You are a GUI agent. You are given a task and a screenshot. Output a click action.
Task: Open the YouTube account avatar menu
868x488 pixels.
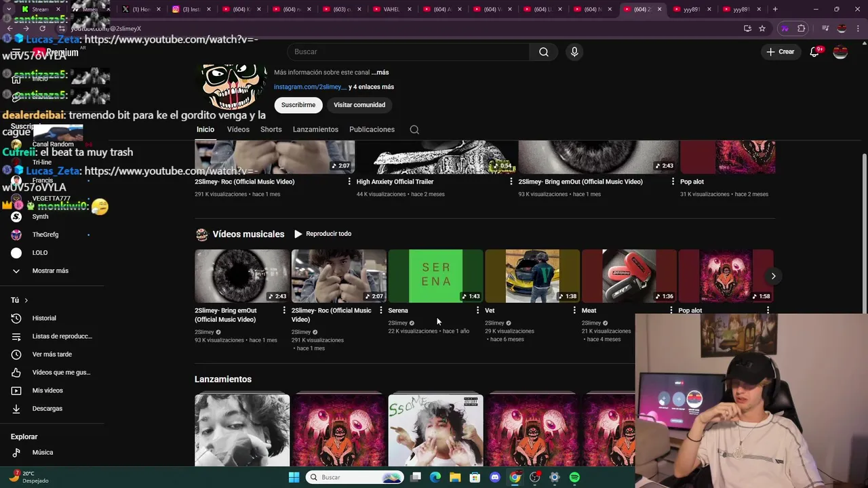(x=840, y=52)
